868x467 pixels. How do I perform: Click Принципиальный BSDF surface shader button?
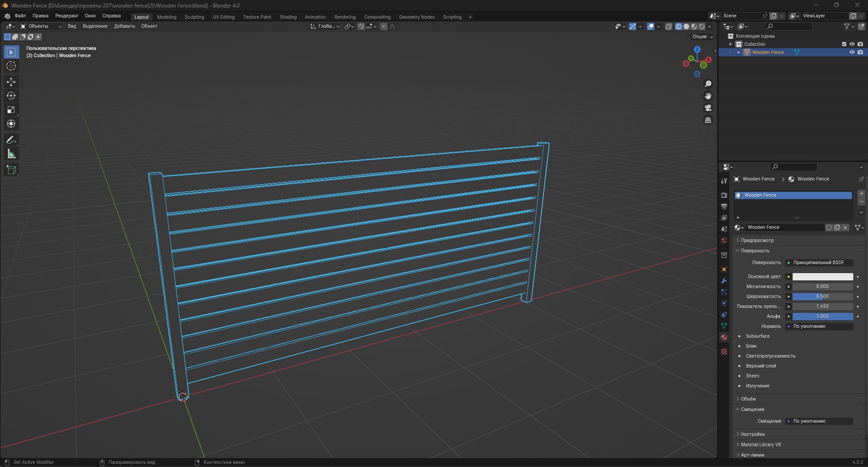coord(819,262)
